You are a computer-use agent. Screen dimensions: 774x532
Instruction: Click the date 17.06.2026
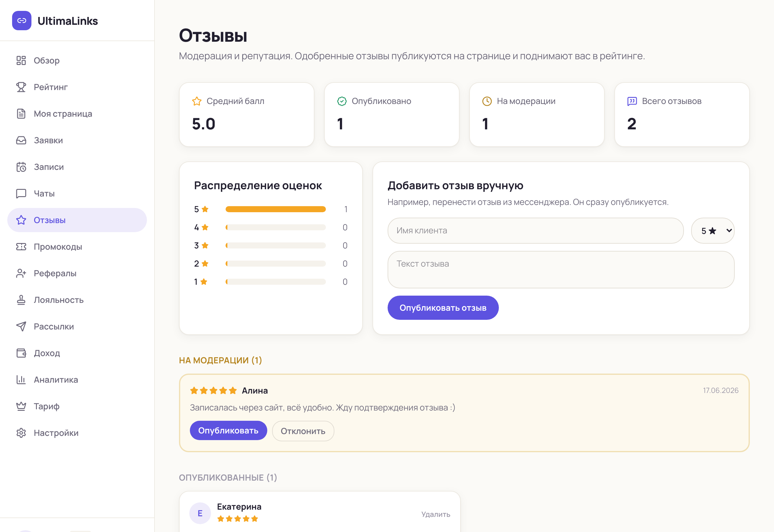(721, 390)
